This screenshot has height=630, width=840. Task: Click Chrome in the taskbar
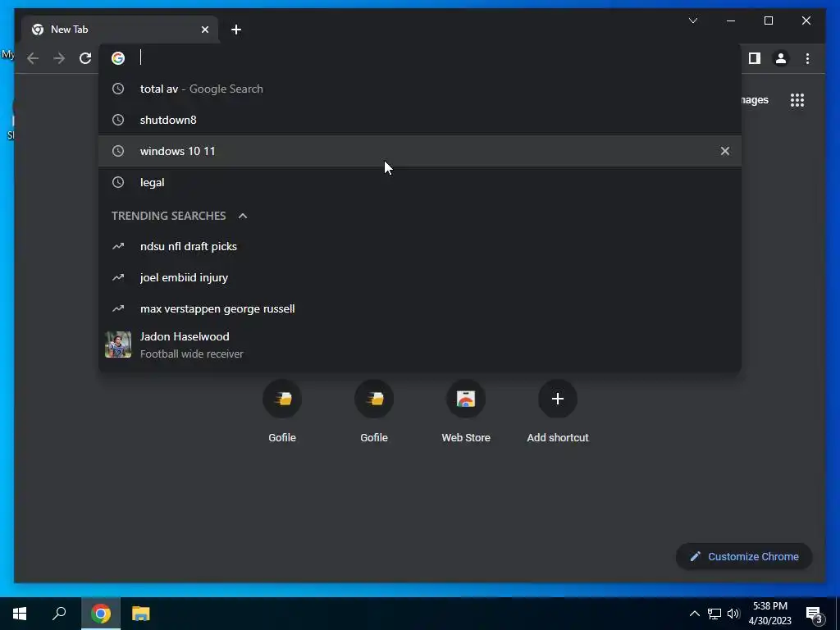pyautogui.click(x=101, y=614)
